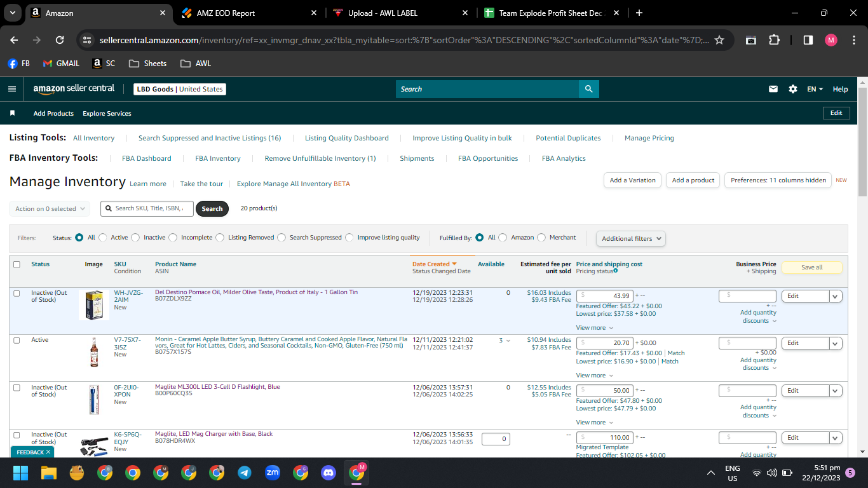Switch to Team Explode Profit Sheet tab

(x=552, y=13)
